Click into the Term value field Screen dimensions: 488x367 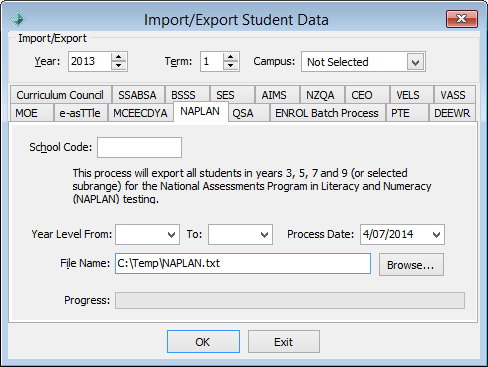pos(212,61)
